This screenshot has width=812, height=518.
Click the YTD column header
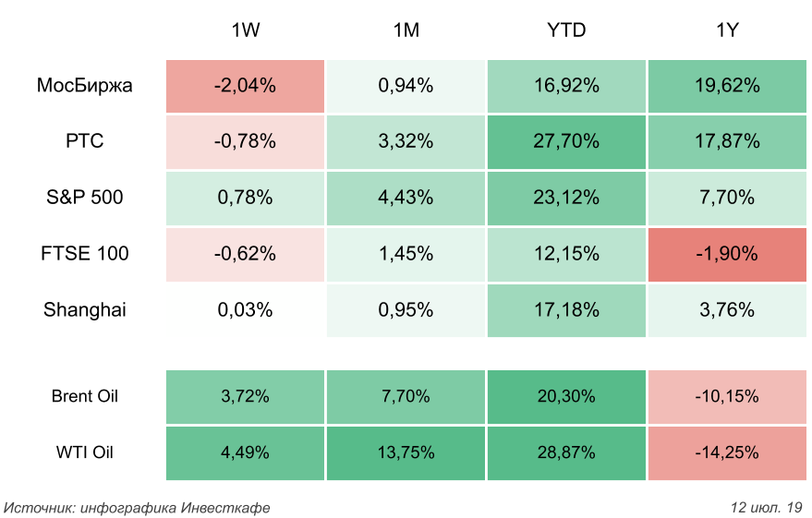pyautogui.click(x=566, y=31)
